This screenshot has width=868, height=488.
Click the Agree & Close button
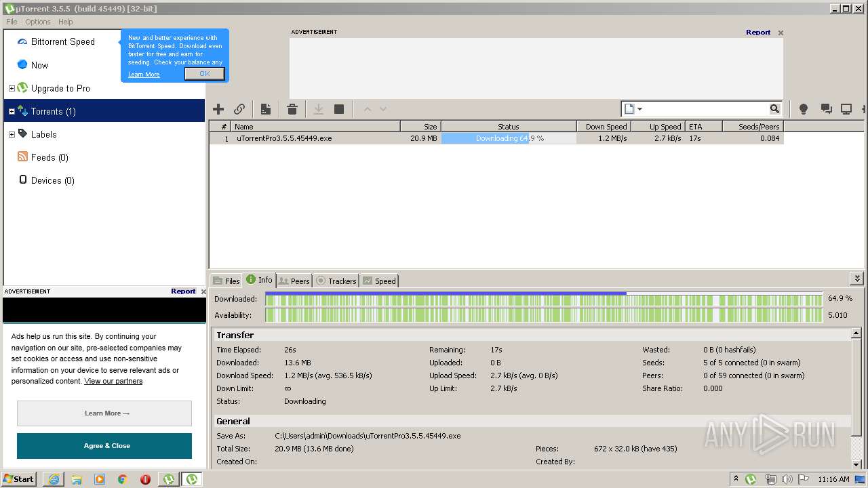(x=104, y=445)
